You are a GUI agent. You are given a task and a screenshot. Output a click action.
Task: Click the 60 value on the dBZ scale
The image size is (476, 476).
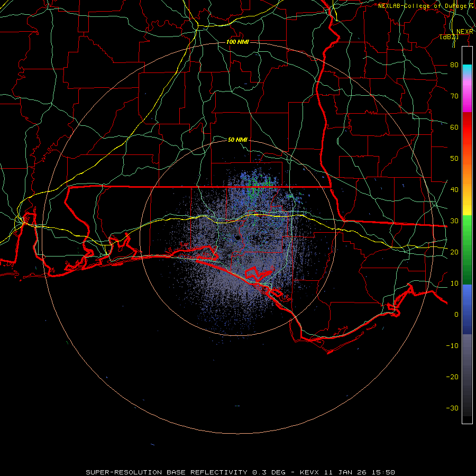tap(454, 127)
